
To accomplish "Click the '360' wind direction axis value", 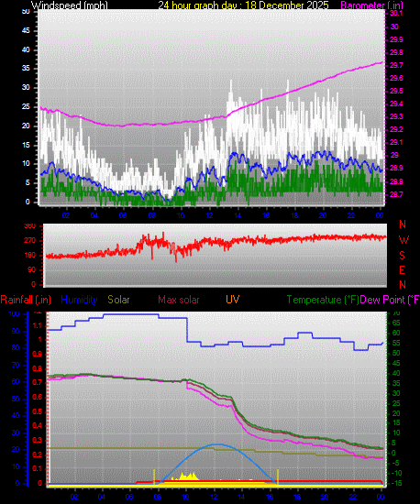I will point(30,226).
